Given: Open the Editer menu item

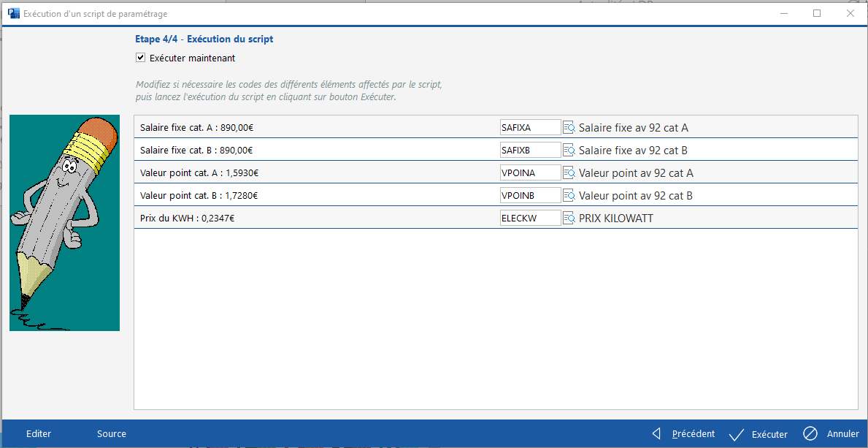Looking at the screenshot, I should tap(39, 434).
